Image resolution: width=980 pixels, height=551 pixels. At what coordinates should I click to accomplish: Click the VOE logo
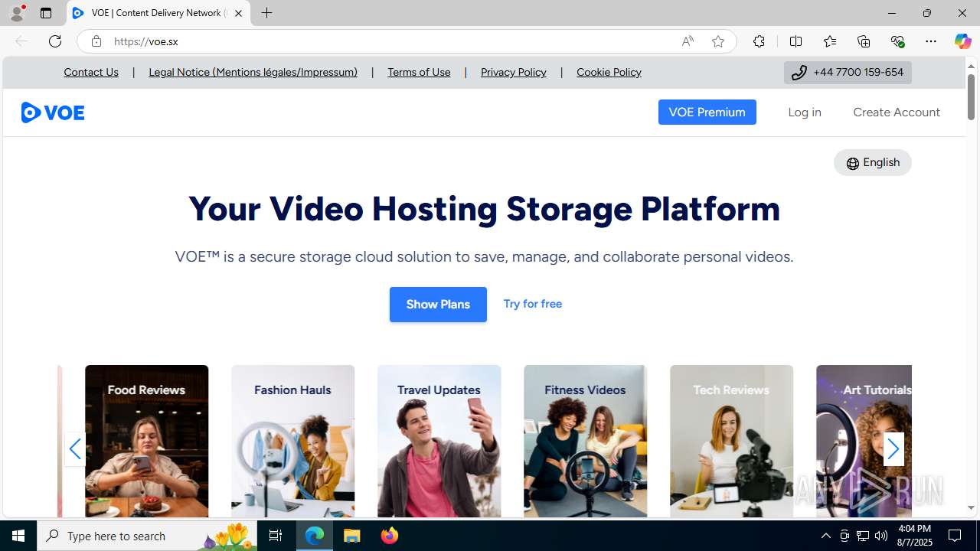point(53,112)
